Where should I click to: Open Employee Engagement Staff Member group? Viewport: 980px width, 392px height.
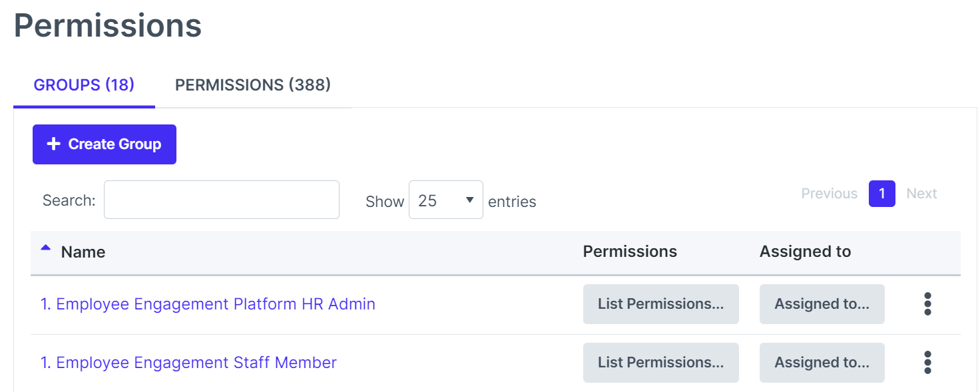click(x=188, y=363)
